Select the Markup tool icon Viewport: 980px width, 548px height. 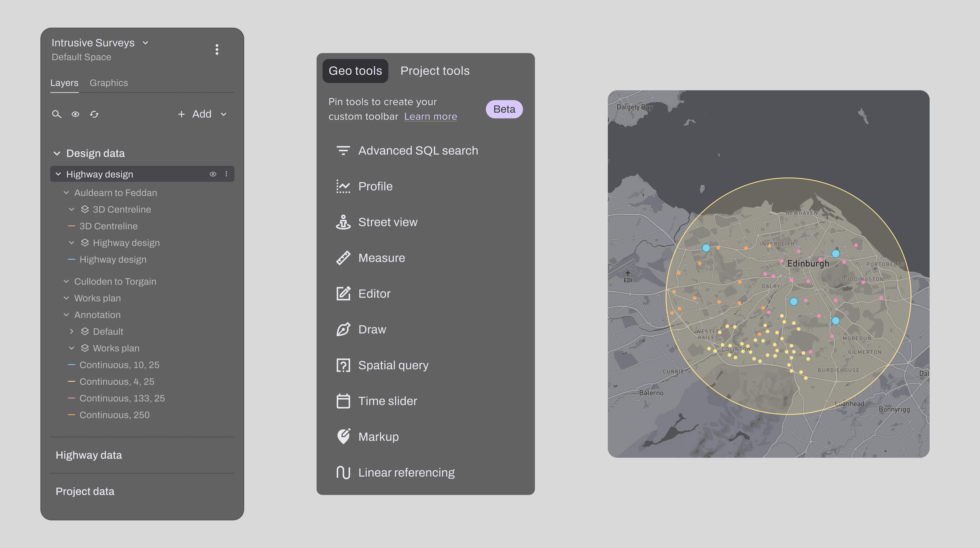tap(343, 437)
